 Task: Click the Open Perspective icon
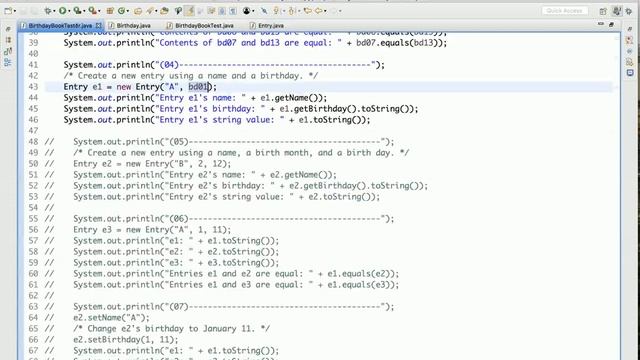point(603,11)
